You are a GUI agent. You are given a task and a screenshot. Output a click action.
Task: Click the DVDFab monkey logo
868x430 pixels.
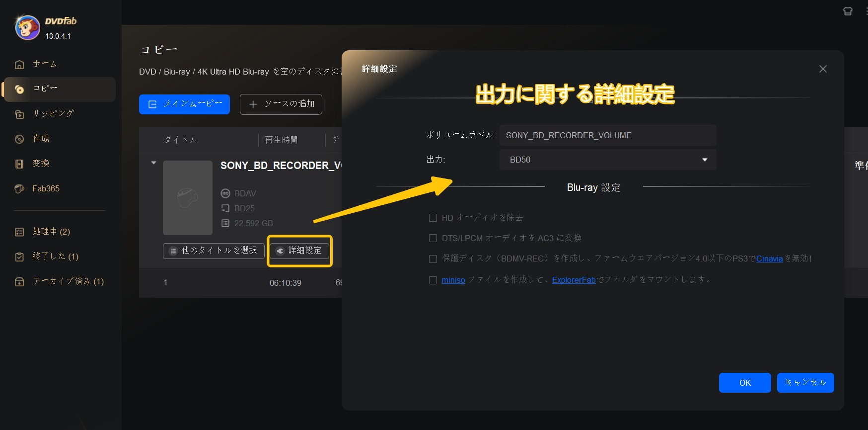click(28, 27)
